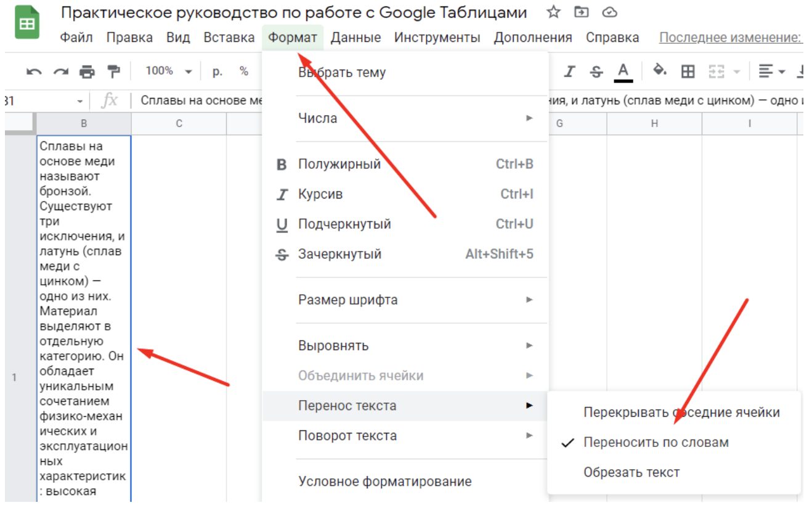
Task: Open the Файл menu
Action: click(x=76, y=38)
